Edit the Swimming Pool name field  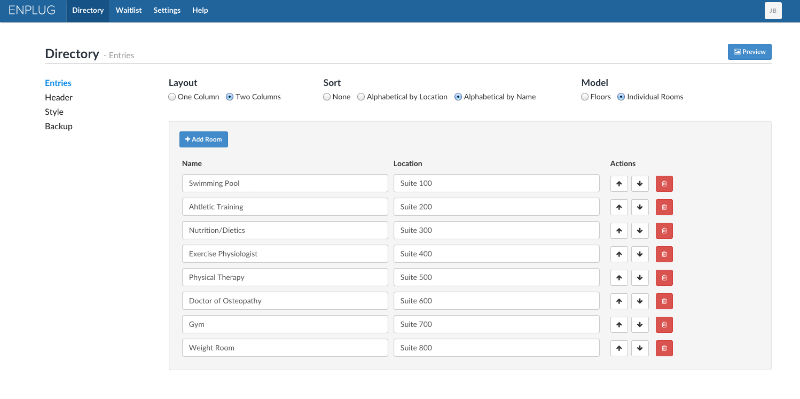pyautogui.click(x=285, y=184)
